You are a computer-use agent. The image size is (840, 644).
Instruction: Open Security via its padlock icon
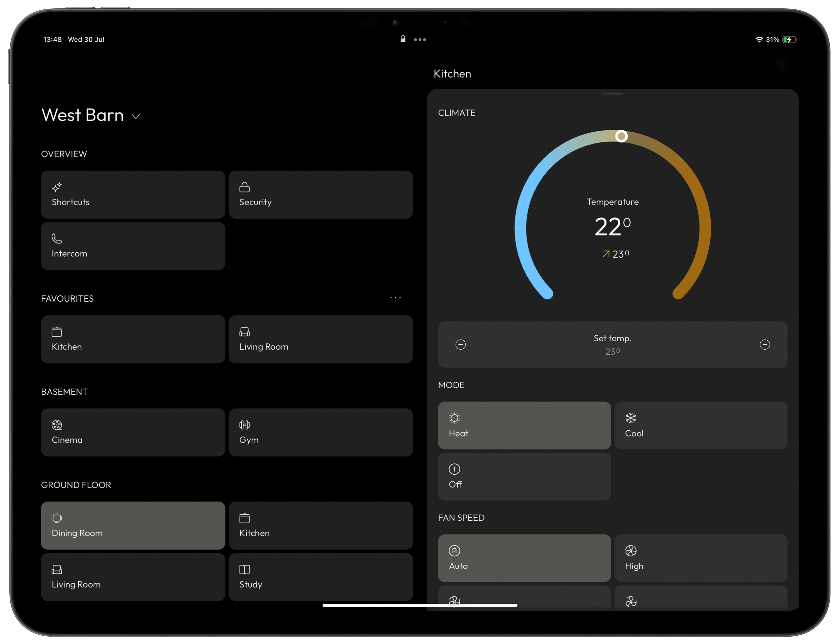coord(244,187)
